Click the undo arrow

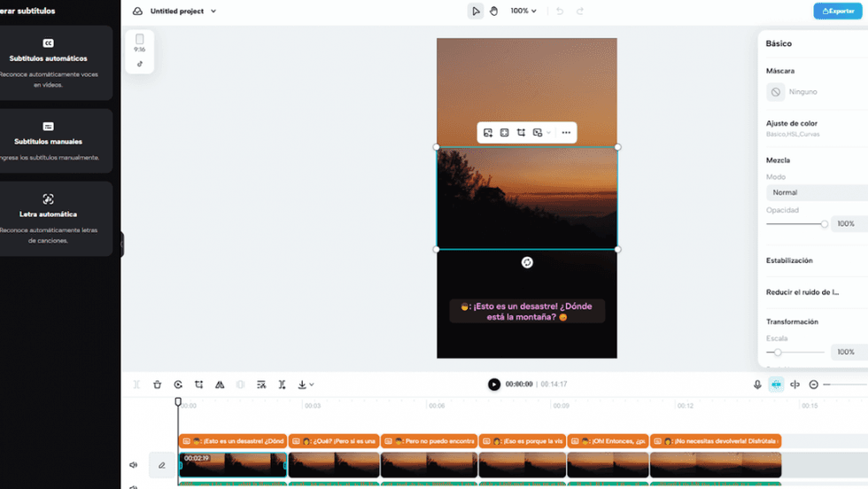coord(560,12)
